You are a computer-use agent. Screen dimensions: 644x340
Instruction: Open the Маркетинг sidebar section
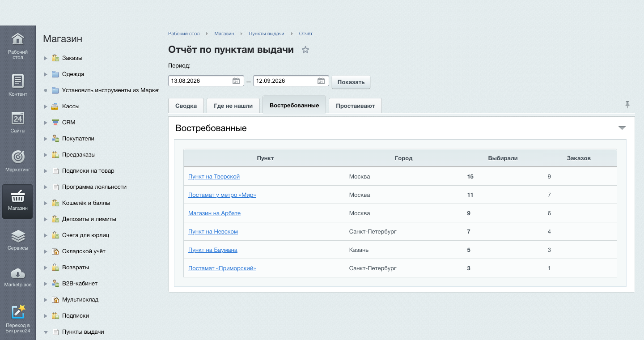coord(17,161)
